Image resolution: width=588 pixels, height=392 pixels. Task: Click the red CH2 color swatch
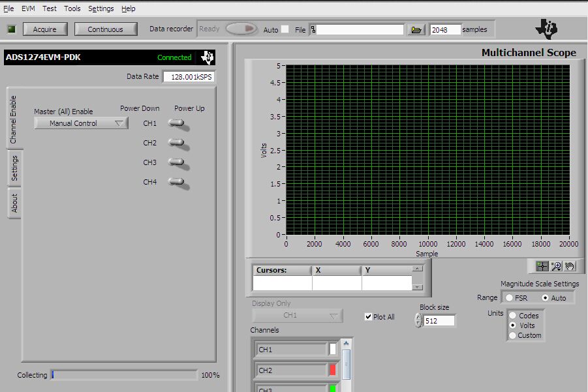click(x=332, y=370)
